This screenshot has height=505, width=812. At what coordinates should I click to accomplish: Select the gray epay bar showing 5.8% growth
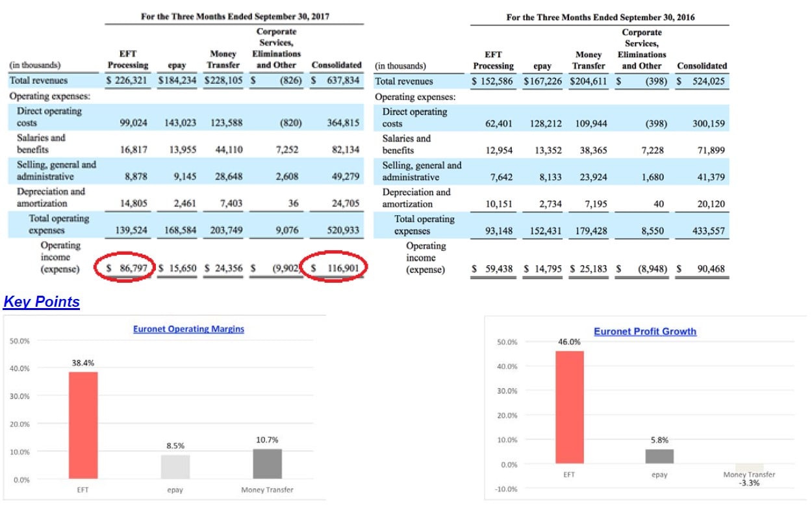659,456
